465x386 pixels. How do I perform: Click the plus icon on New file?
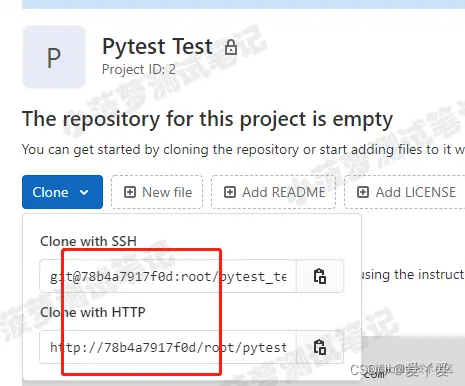(x=130, y=192)
